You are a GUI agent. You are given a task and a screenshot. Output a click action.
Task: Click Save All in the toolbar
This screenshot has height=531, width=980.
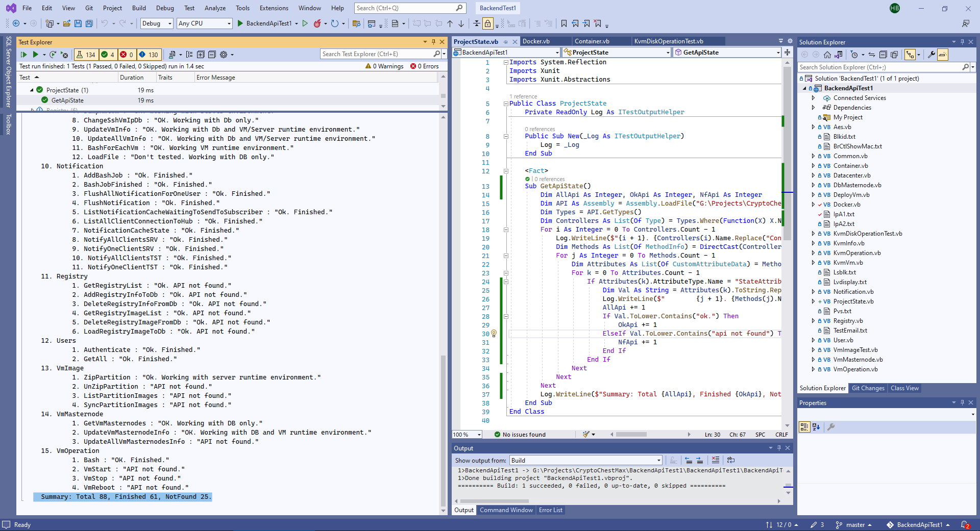tap(89, 23)
